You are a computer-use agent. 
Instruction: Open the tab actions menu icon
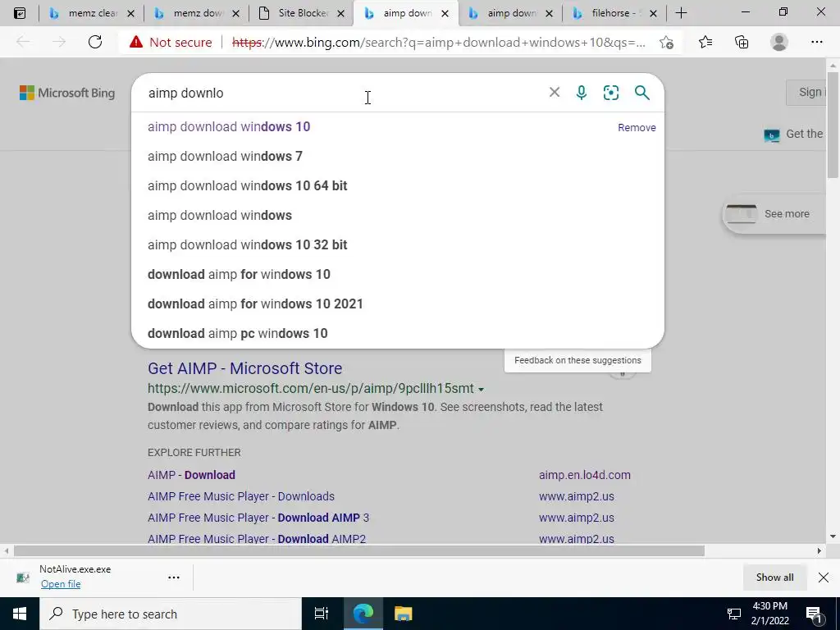20,13
